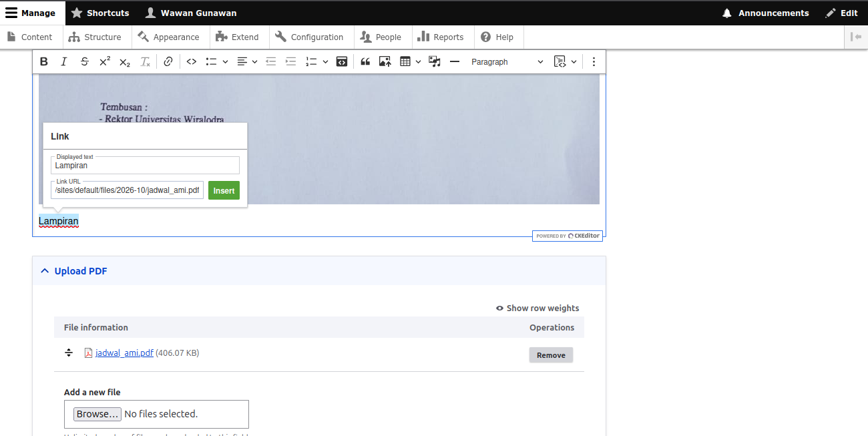Toggle source editing view
868x436 pixels.
tap(341, 61)
